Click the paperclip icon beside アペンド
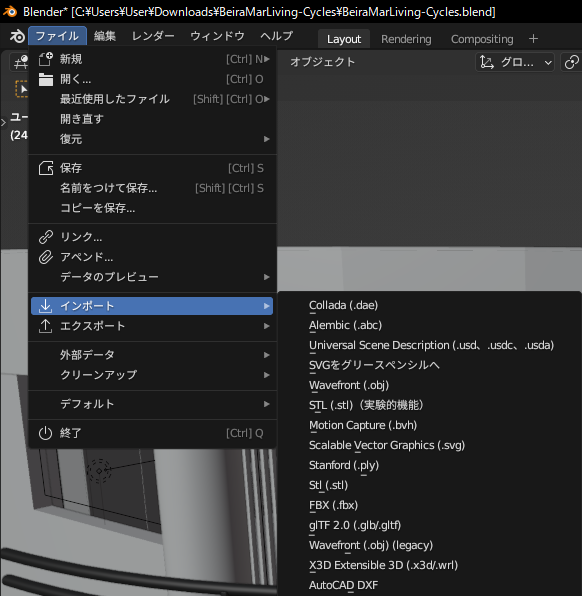This screenshot has width=582, height=596. [x=46, y=257]
